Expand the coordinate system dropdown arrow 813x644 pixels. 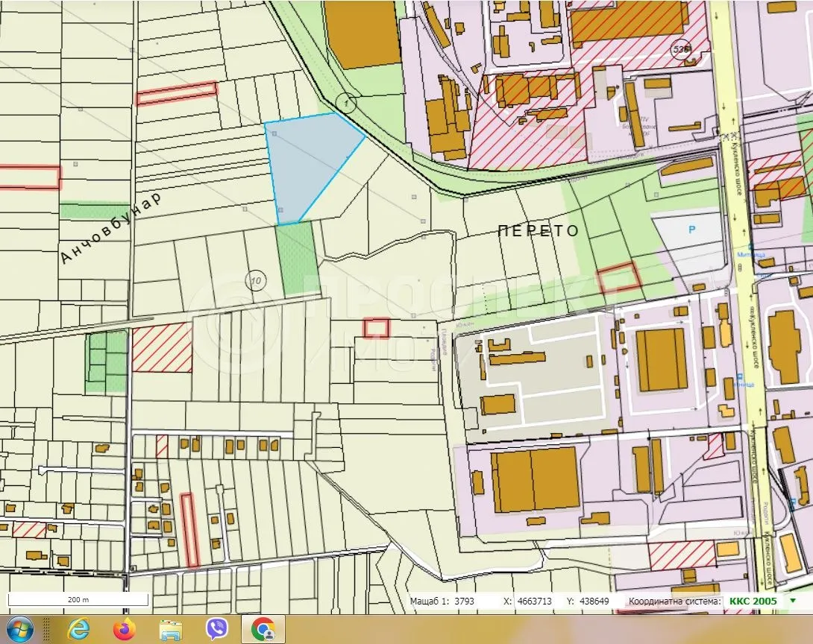click(793, 601)
